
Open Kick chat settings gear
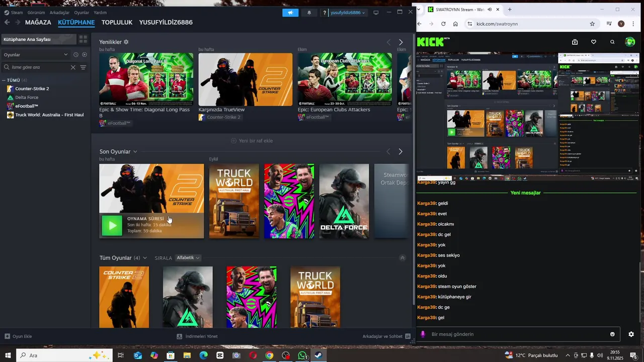[x=631, y=334]
